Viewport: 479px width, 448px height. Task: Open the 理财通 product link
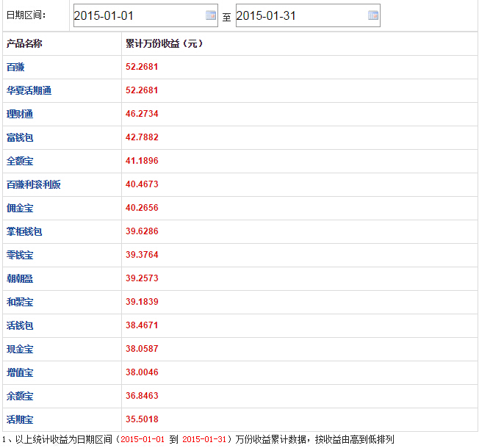point(20,114)
